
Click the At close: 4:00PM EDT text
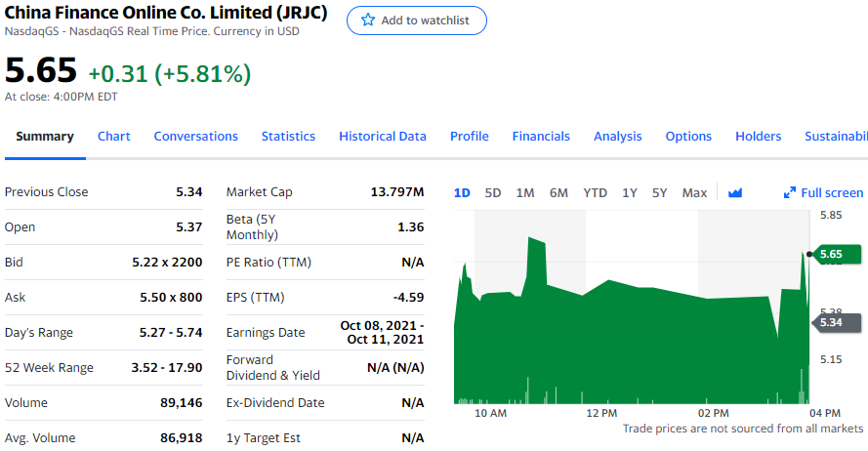(61, 97)
